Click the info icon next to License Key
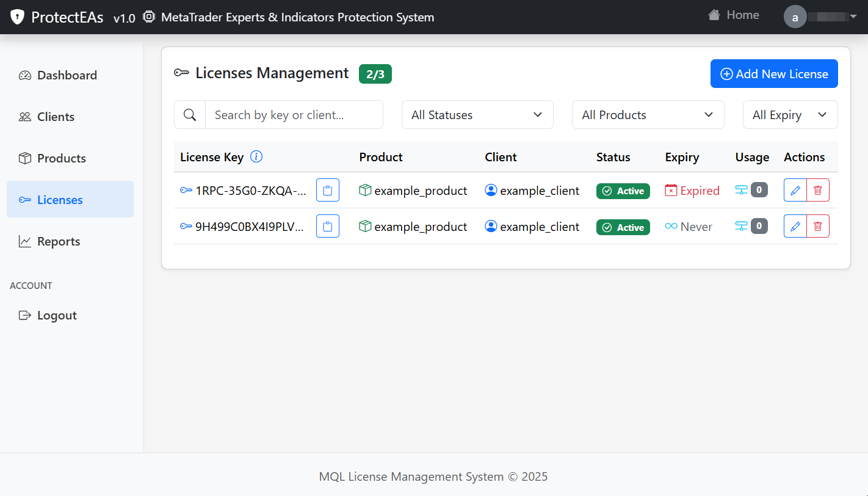 [x=257, y=157]
